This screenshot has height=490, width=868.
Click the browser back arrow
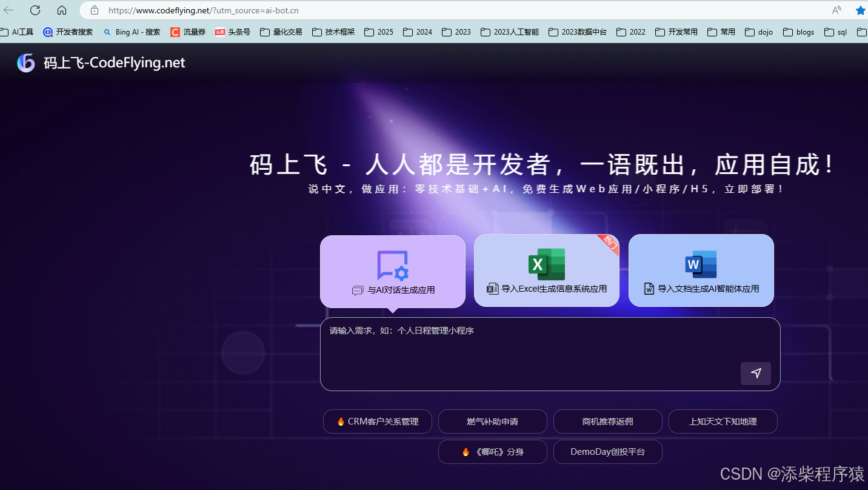pyautogui.click(x=8, y=10)
